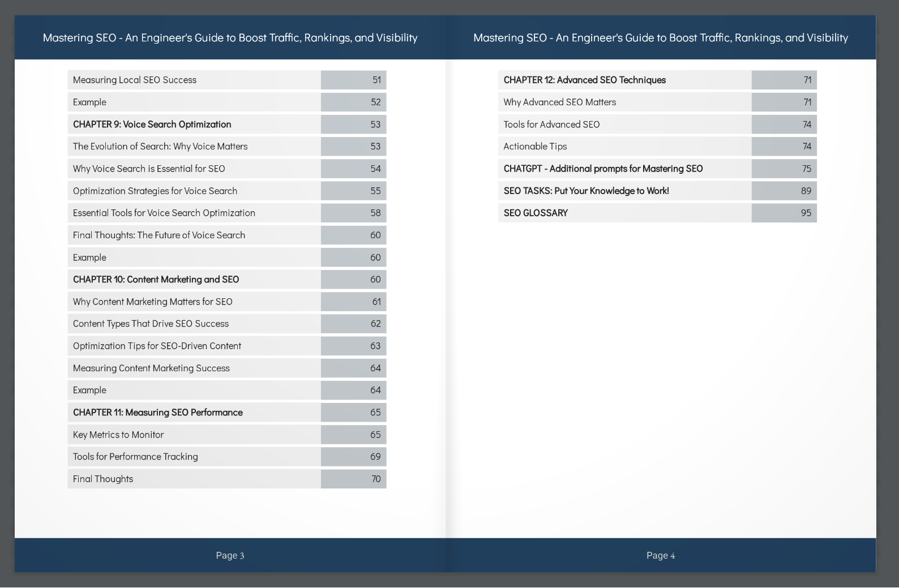Viewport: 899px width, 588px height.
Task: Click page number 63 for Optimization Tips
Action: point(376,346)
